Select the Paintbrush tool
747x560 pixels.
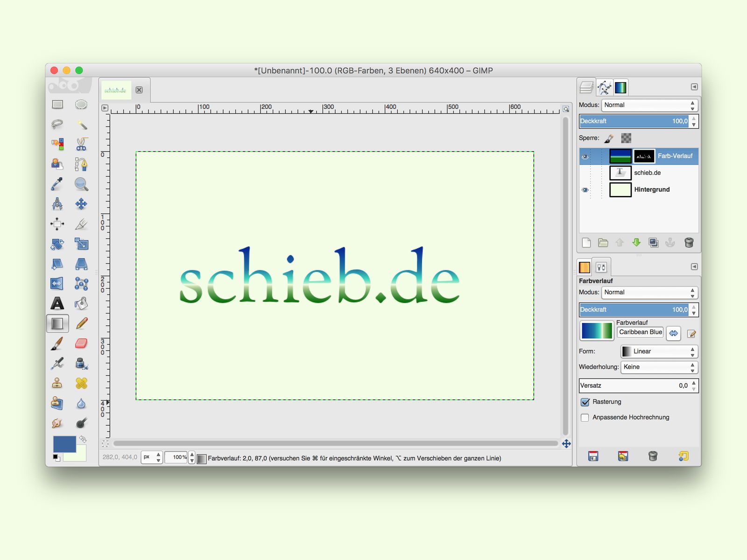tap(57, 343)
